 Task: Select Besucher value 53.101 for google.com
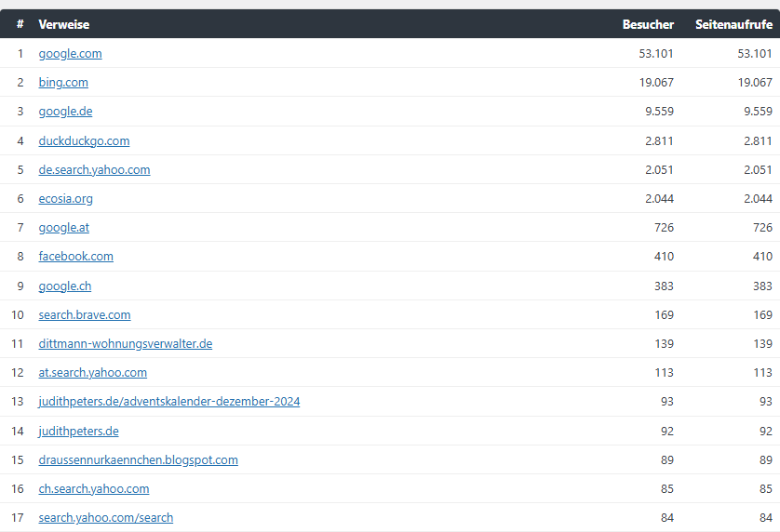(656, 54)
